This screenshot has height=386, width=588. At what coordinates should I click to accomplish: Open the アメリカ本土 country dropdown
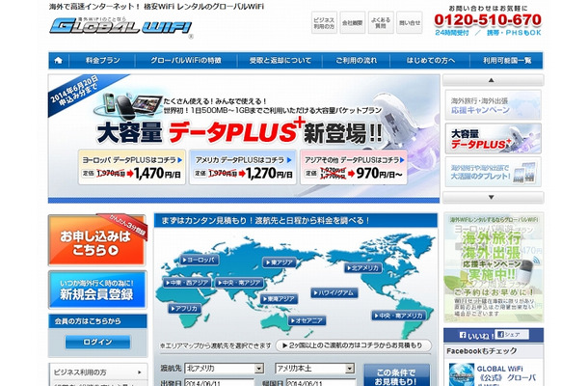(314, 369)
